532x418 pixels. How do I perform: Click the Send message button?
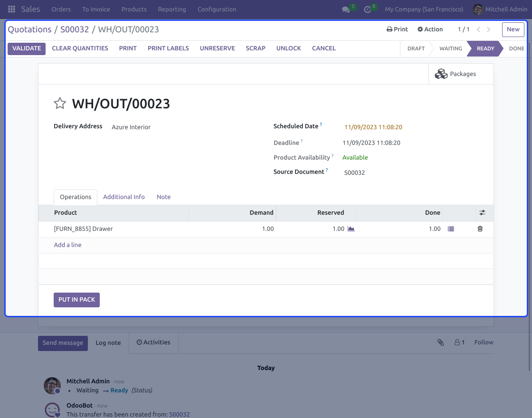click(63, 343)
